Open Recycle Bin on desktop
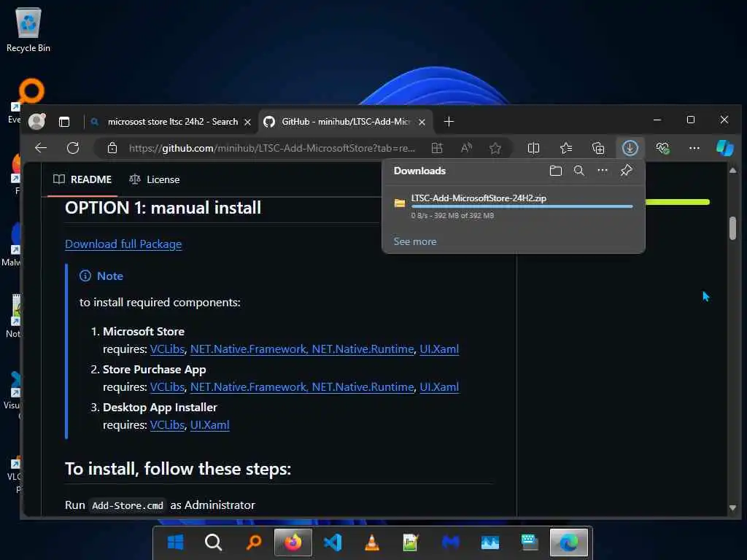The height and width of the screenshot is (560, 747). point(28,29)
